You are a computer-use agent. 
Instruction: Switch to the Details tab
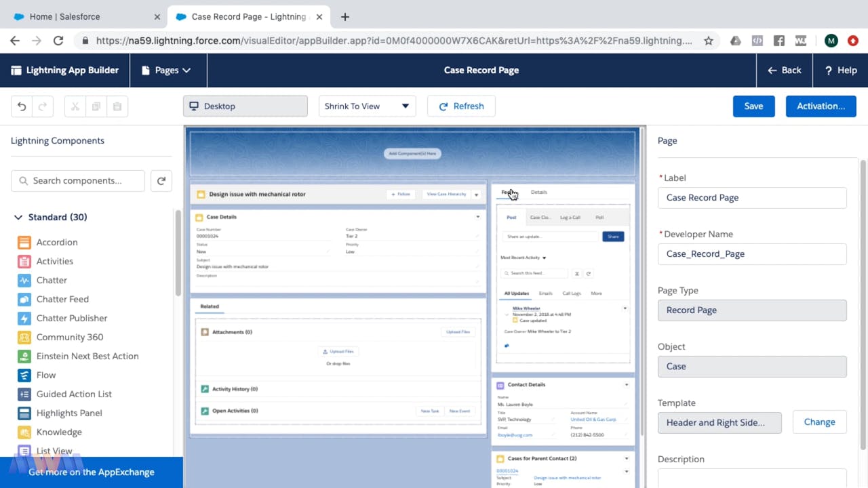pyautogui.click(x=538, y=192)
